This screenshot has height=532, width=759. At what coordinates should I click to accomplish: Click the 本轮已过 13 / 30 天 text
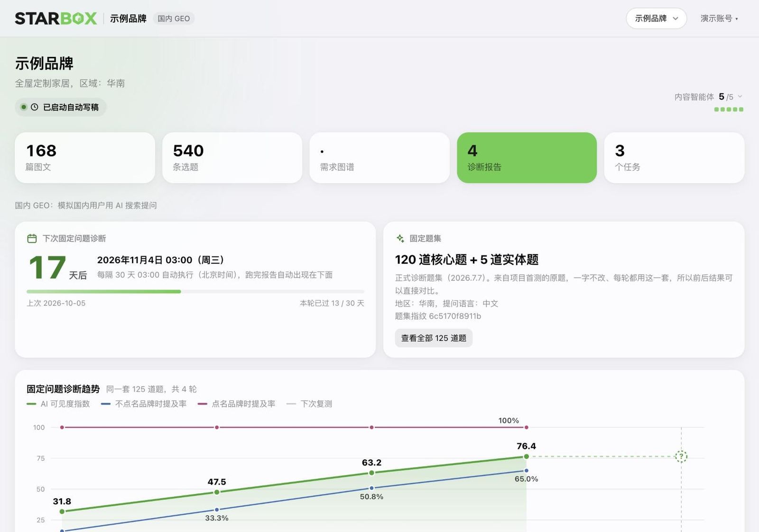point(332,303)
